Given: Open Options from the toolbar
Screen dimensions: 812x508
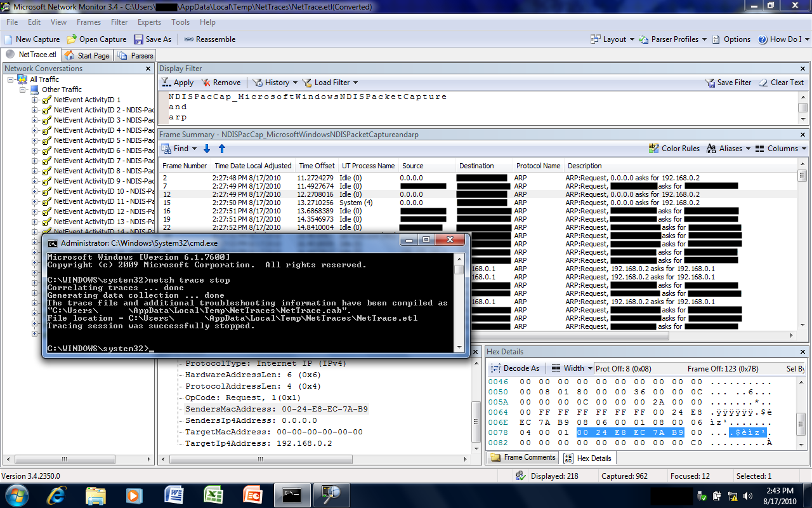Looking at the screenshot, I should [x=731, y=39].
